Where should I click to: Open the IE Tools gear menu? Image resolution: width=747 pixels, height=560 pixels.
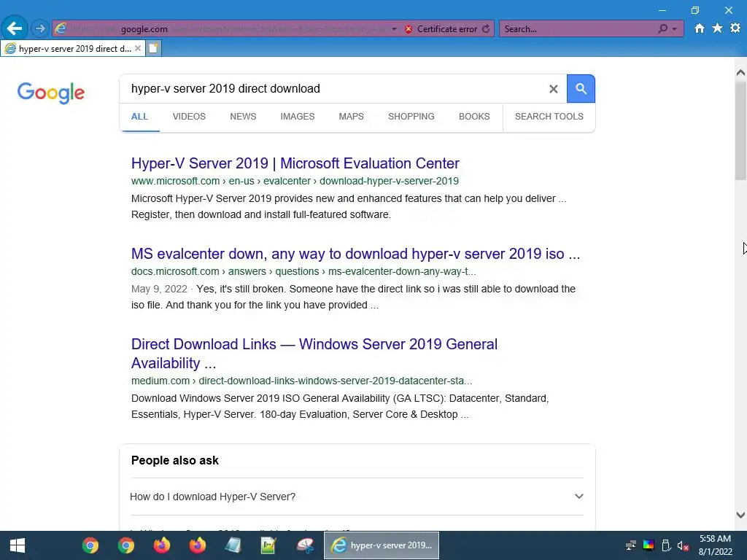tap(735, 28)
